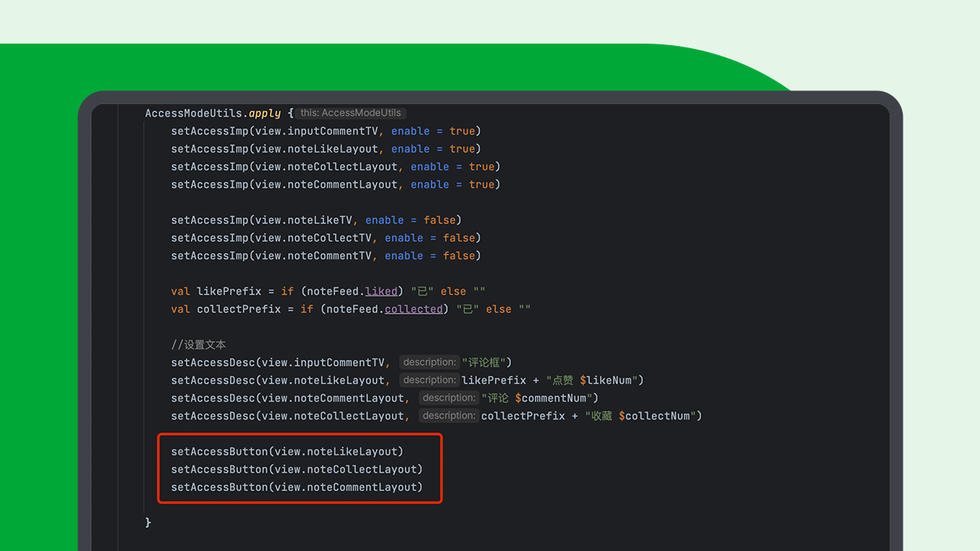Click setAccessButton(view.noteLikeLayout) inside red box
Viewport: 980px width, 551px height.
pos(287,452)
